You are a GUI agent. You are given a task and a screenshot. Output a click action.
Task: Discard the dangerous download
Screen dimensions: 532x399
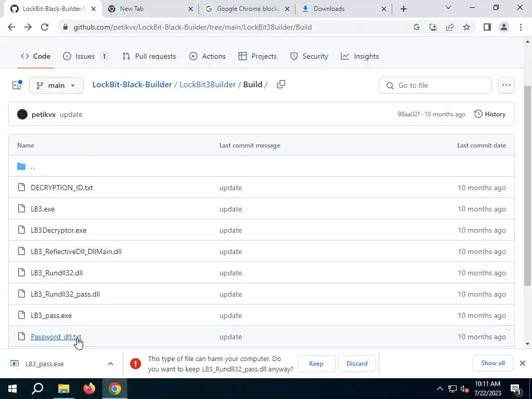pos(357,363)
